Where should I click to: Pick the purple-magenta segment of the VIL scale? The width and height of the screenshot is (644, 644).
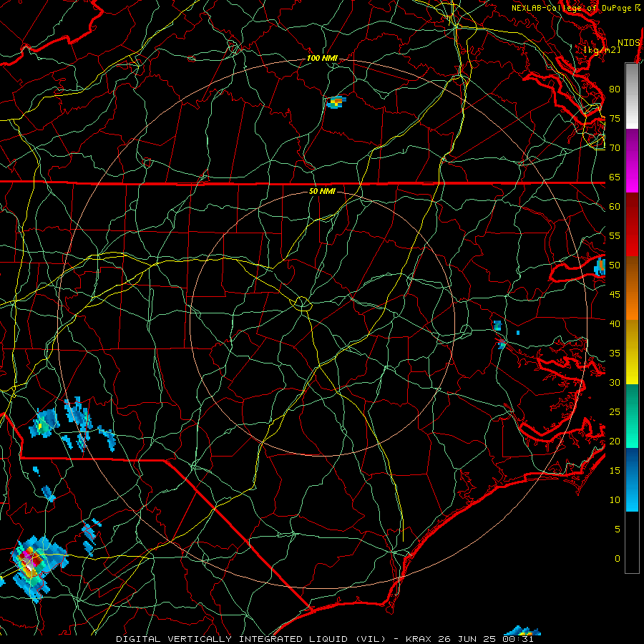(632, 160)
